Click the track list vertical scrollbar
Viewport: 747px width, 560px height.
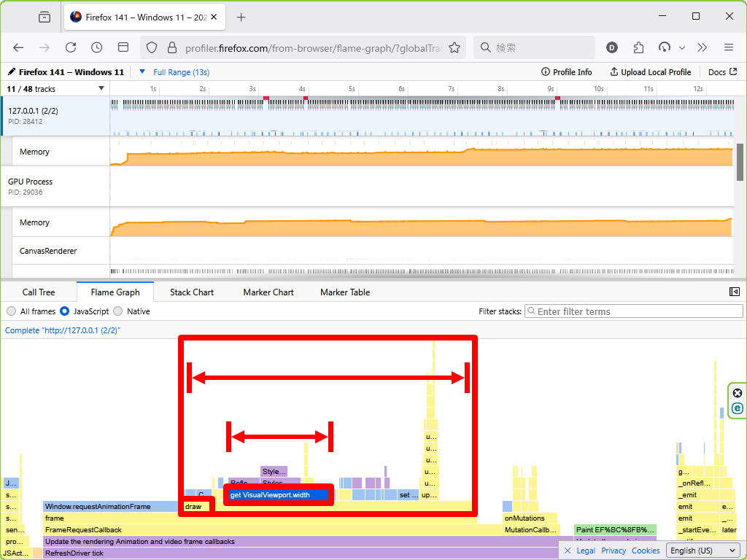[740, 162]
